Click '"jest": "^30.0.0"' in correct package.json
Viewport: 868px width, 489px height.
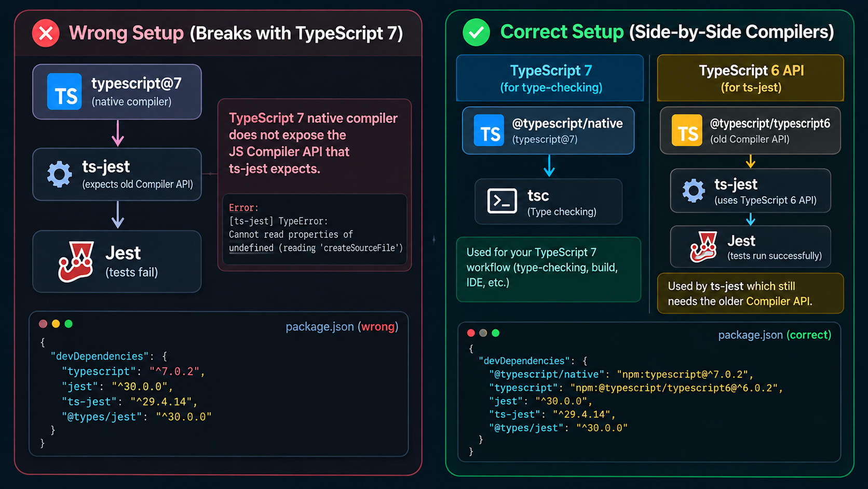[x=540, y=401]
